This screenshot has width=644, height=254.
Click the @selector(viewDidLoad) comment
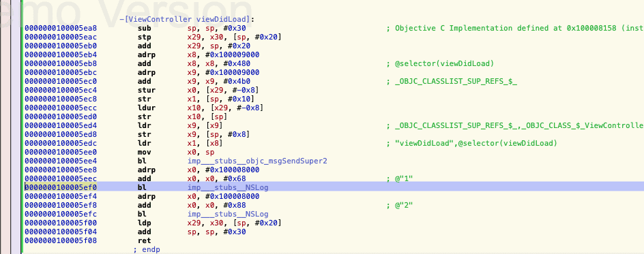tap(440, 63)
